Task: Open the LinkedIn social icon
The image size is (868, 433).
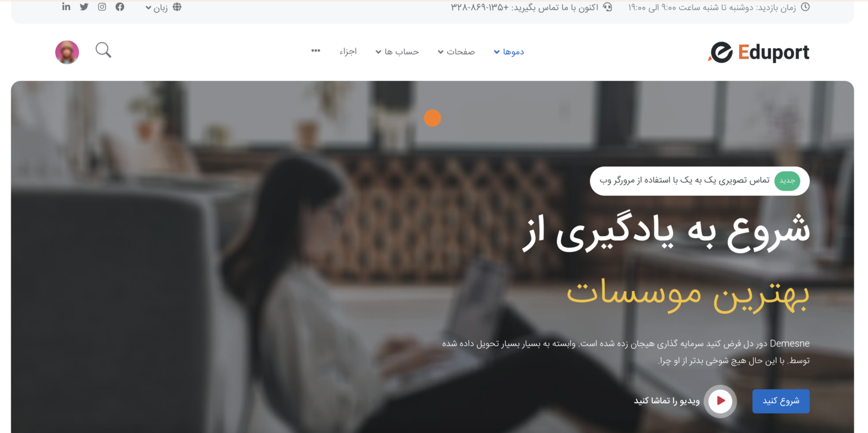Action: click(66, 7)
